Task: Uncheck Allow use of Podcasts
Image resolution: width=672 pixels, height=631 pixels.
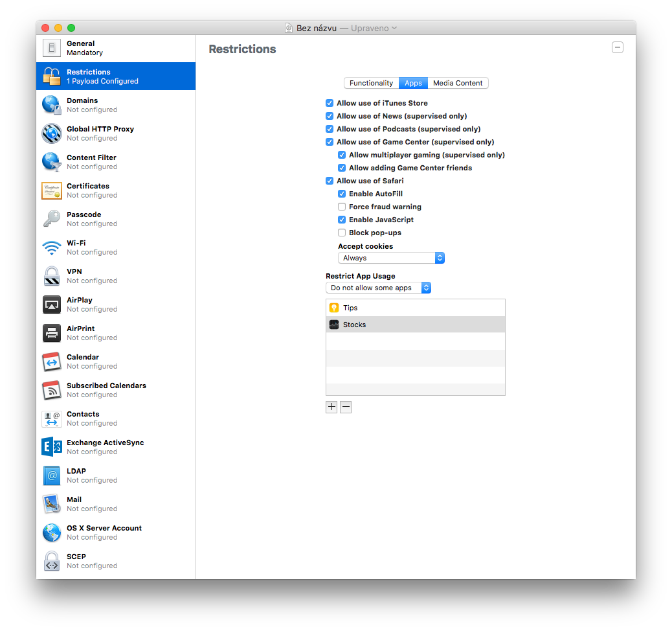Action: (330, 129)
